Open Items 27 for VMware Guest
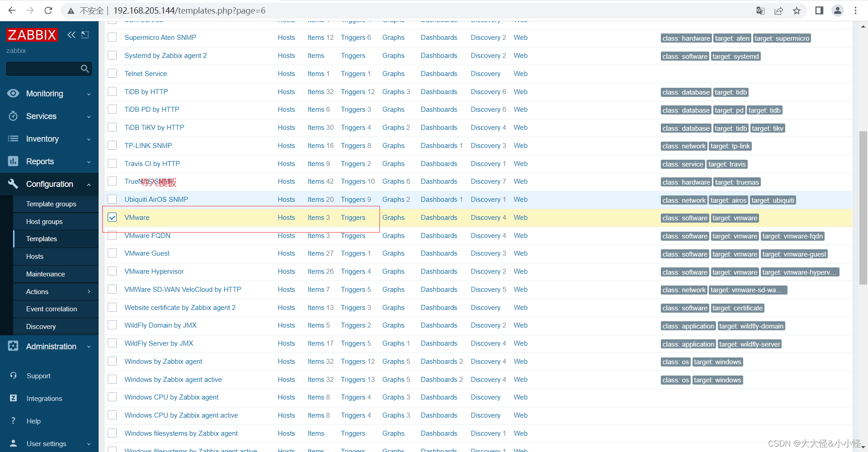The width and height of the screenshot is (868, 452). pos(320,253)
